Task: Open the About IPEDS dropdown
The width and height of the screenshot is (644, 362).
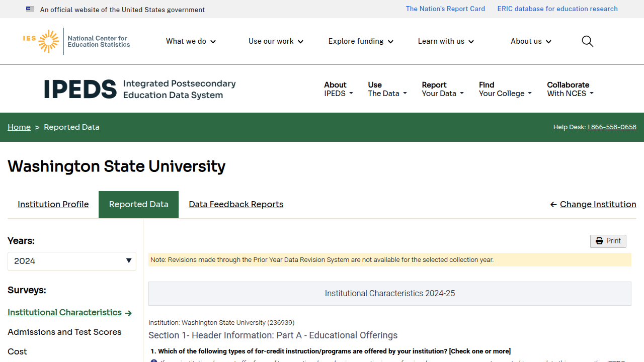Action: 339,89
